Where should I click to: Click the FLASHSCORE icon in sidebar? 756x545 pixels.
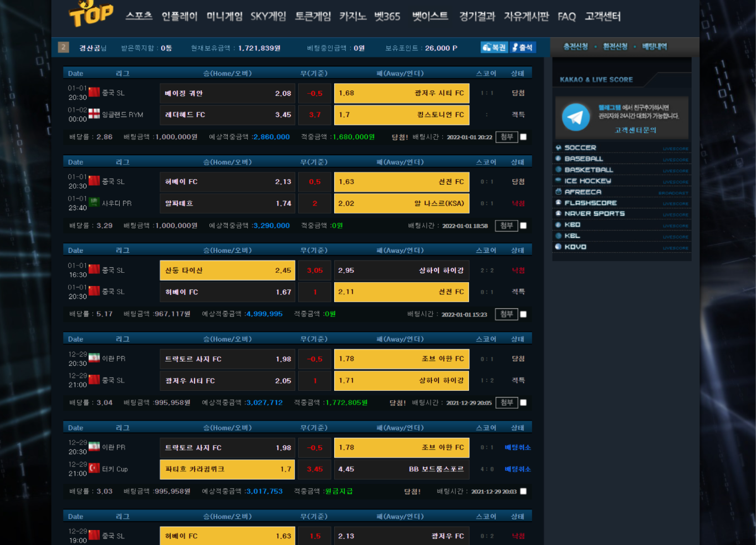tap(559, 203)
